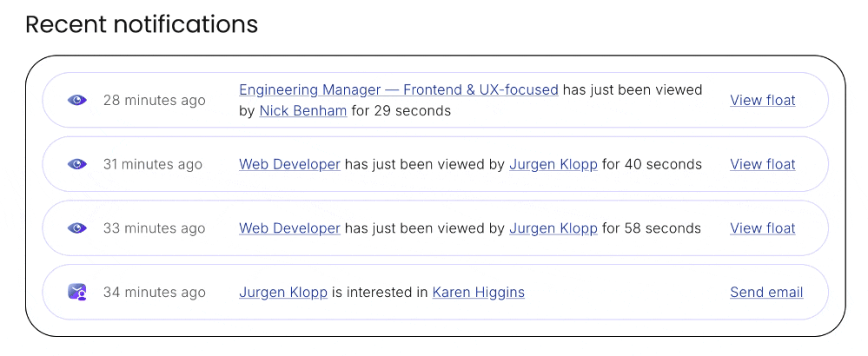This screenshot has width=868, height=356.
Task: Click the 31 minutes ago timestamp
Action: click(152, 164)
